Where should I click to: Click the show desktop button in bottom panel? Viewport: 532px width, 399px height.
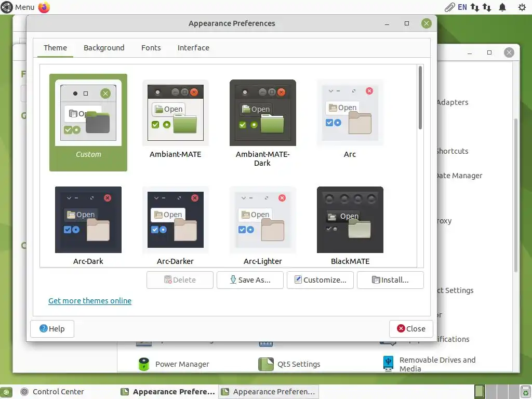click(6, 392)
